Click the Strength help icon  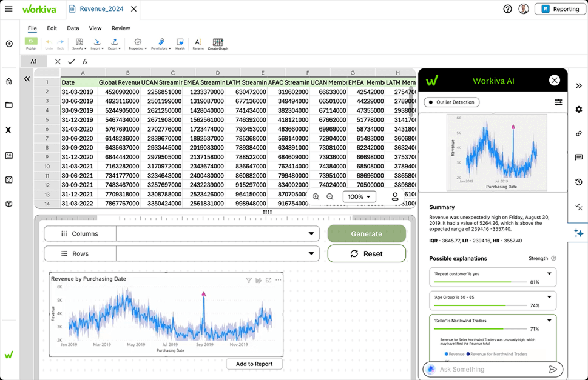[x=554, y=258]
